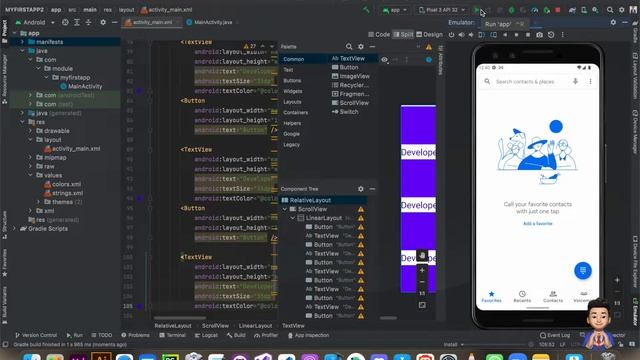Open Search Everywhere magnifier in top toolbar

coord(610,10)
